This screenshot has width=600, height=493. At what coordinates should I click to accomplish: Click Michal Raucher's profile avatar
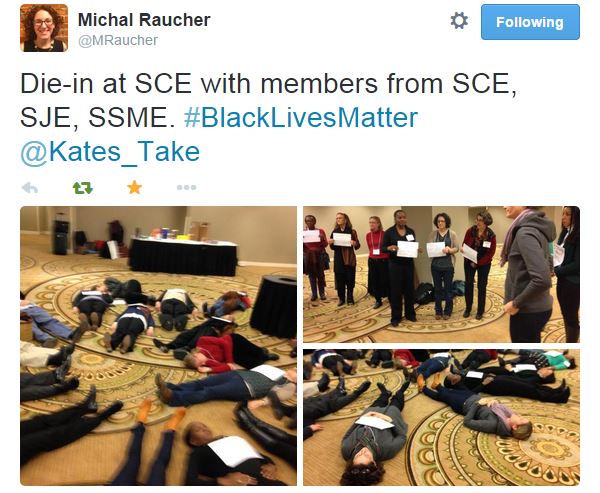44,28
